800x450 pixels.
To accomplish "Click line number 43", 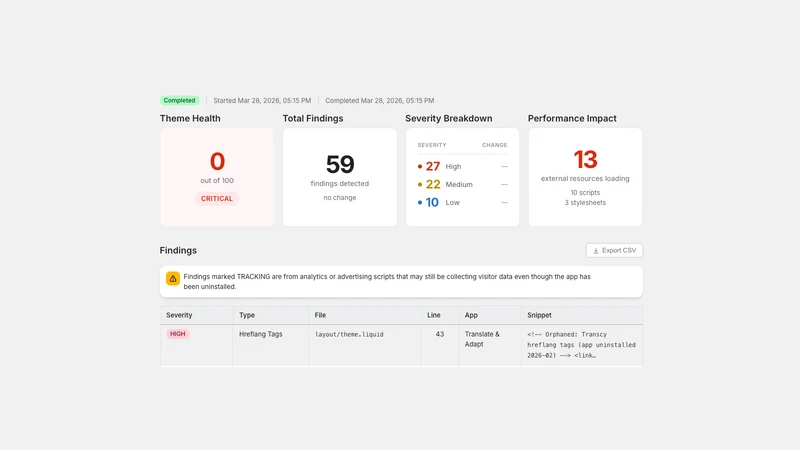I will [440, 334].
